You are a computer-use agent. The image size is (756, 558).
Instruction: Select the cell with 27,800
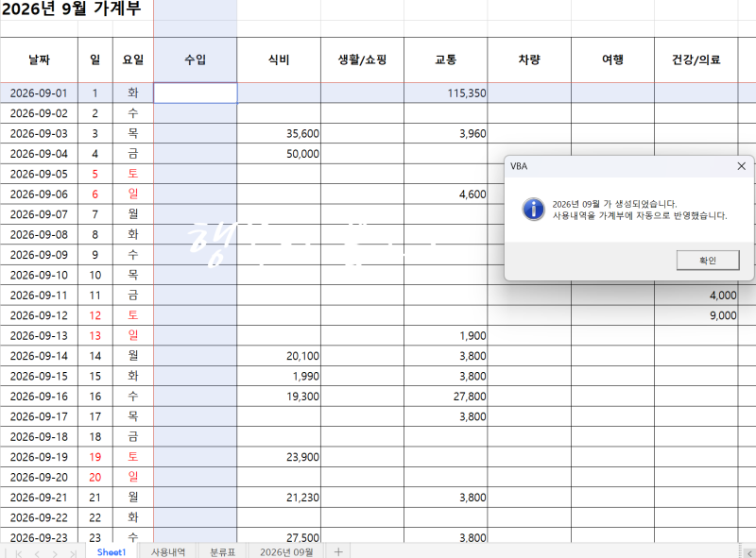pyautogui.click(x=445, y=397)
